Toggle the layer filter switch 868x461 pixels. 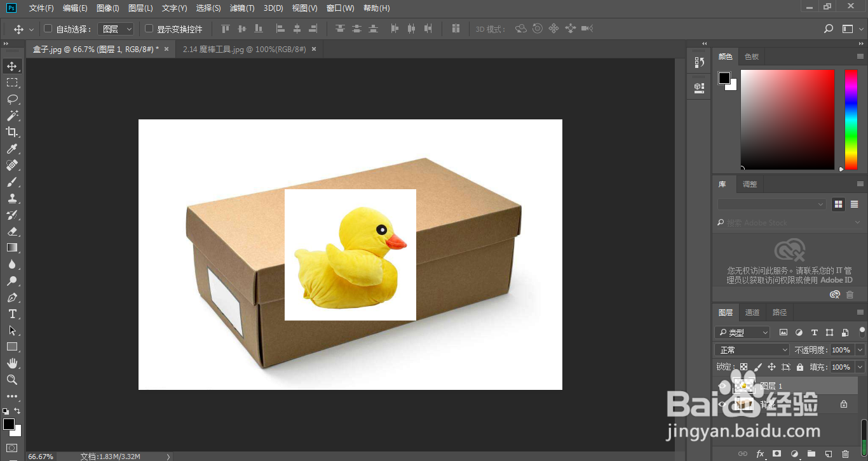click(x=862, y=331)
